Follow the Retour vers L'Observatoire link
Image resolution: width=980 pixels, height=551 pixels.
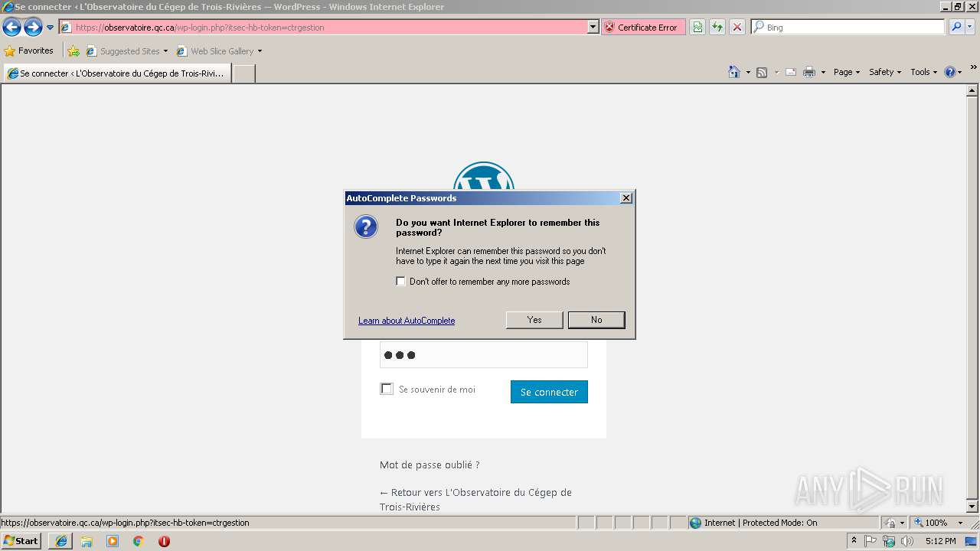pos(475,500)
